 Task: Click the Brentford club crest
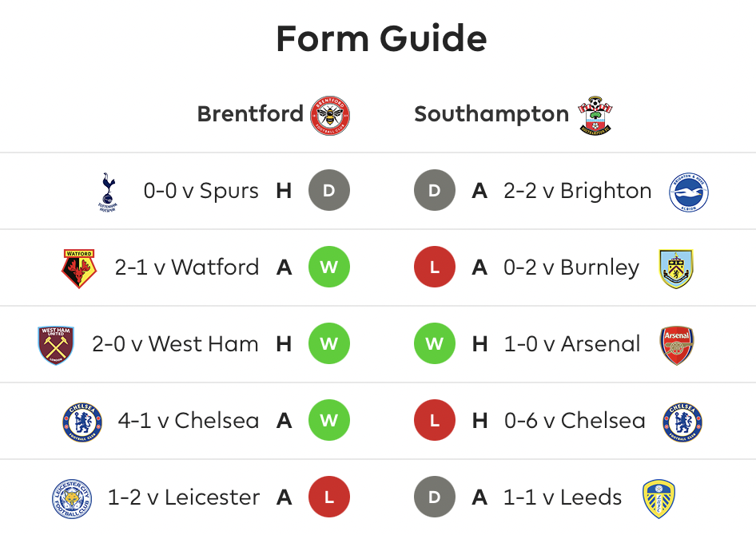(x=330, y=115)
